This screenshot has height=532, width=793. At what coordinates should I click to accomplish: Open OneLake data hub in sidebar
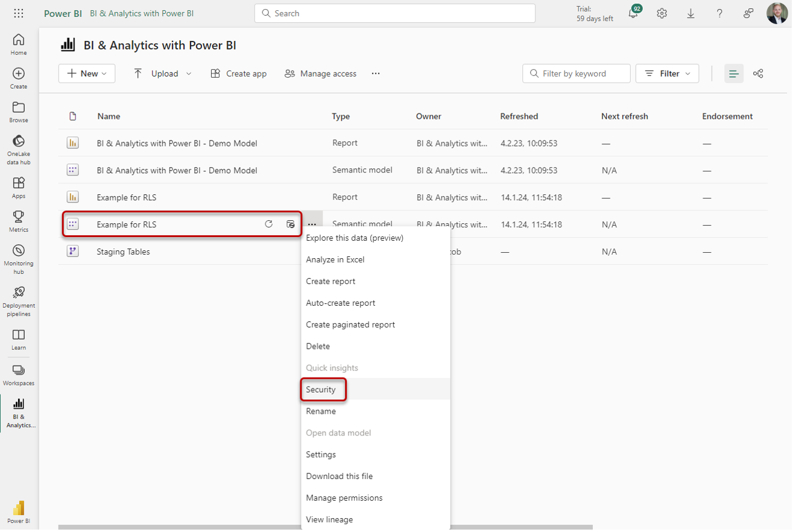tap(19, 148)
